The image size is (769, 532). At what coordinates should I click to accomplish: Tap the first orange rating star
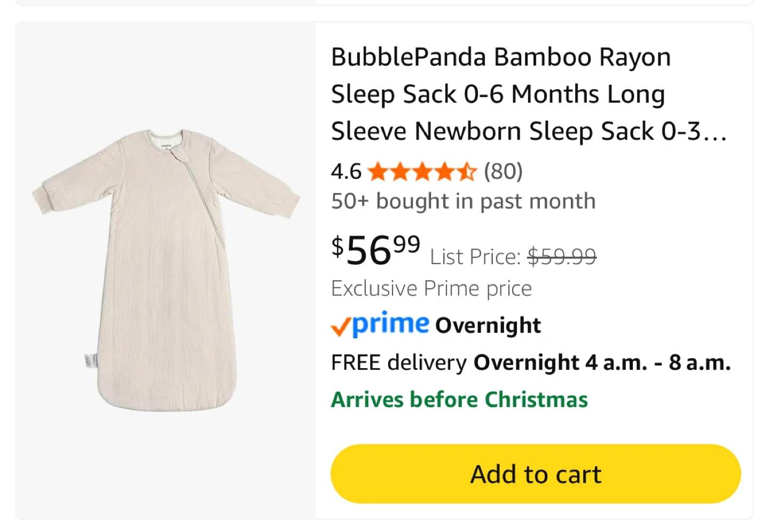point(378,172)
